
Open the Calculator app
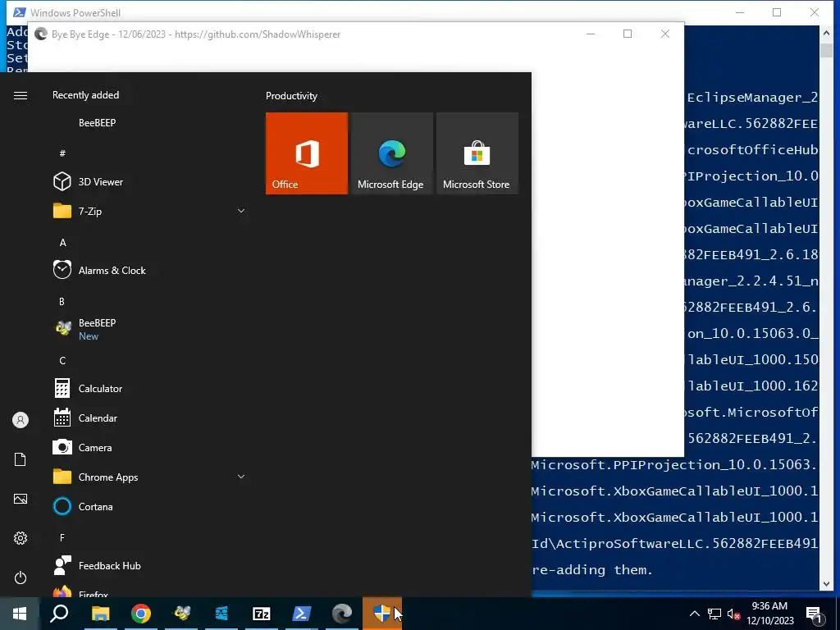pos(149,388)
